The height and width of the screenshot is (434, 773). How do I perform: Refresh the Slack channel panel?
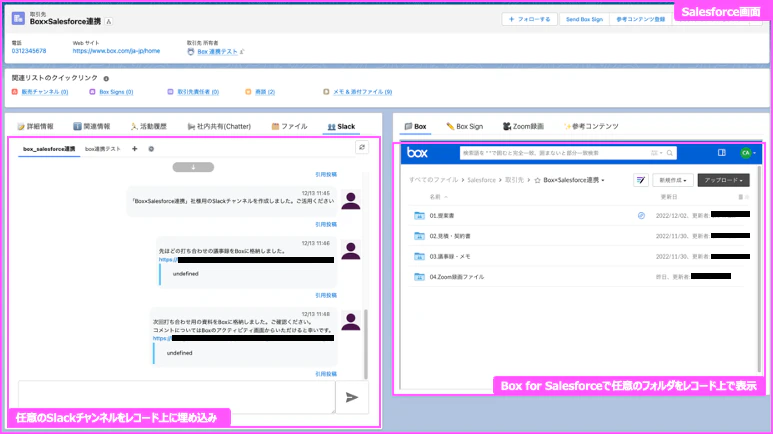362,147
